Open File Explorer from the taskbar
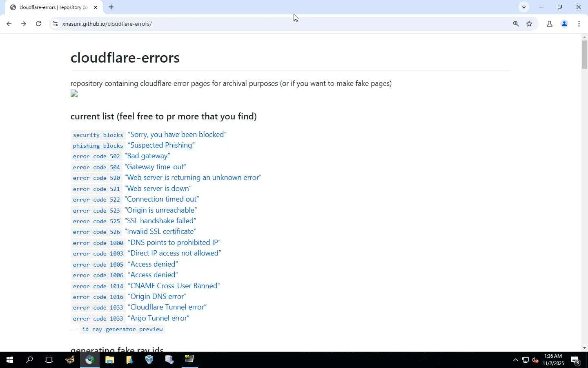The image size is (588, 368). click(109, 360)
